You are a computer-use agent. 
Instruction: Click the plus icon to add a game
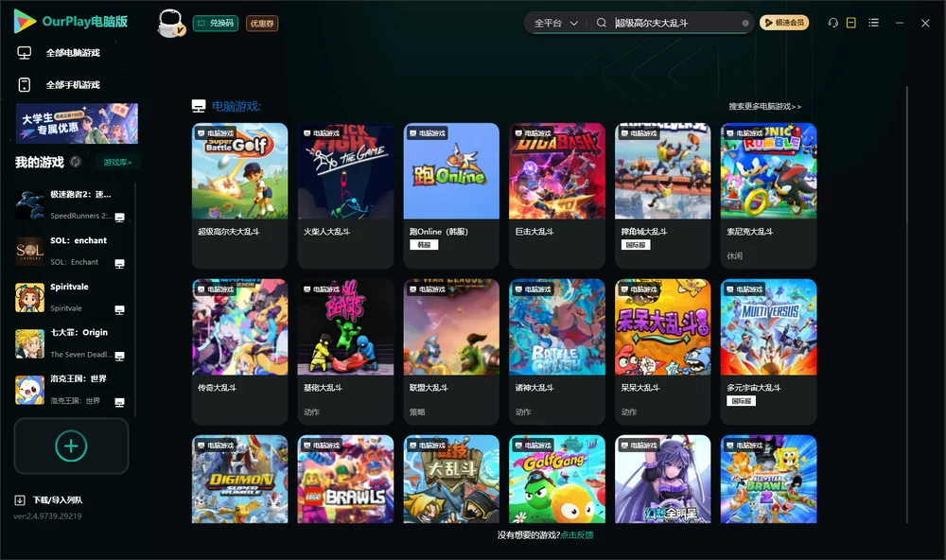[71, 446]
